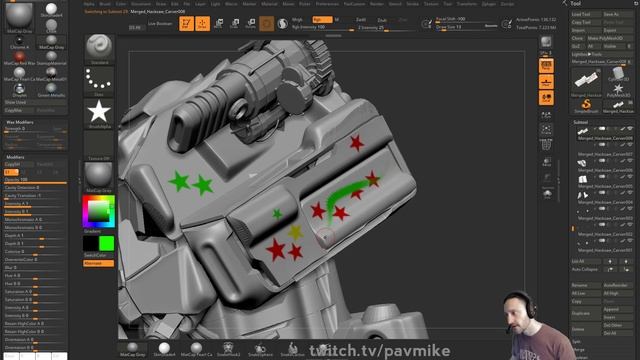Click the Edit mode button

186,23
